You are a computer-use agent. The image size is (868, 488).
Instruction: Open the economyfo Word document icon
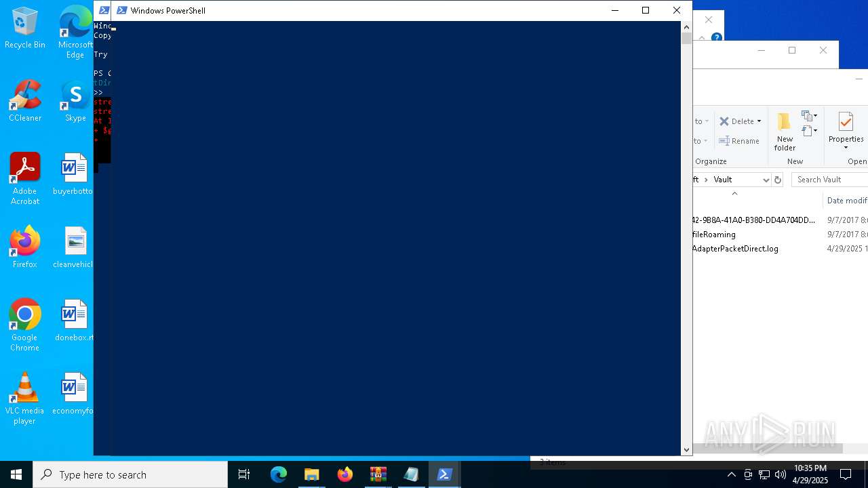coord(75,394)
